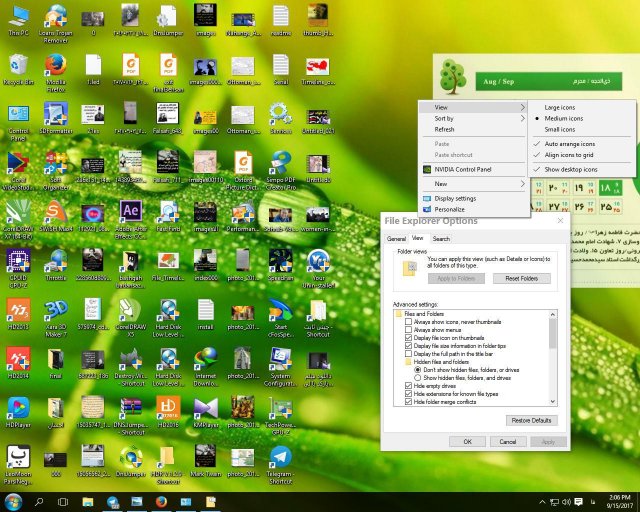This screenshot has width=640, height=512.
Task: Select 'Show hidden files, folders, and drives'
Action: (x=416, y=379)
